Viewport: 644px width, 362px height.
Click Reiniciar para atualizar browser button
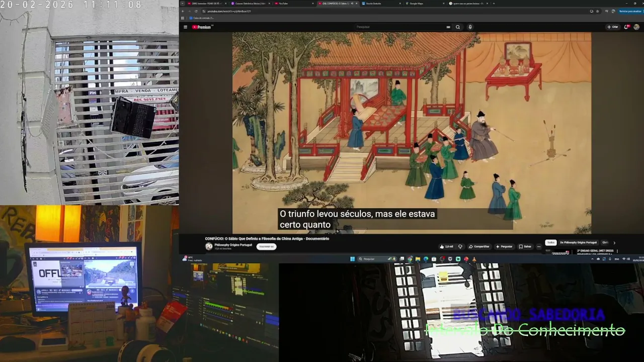pos(630,11)
